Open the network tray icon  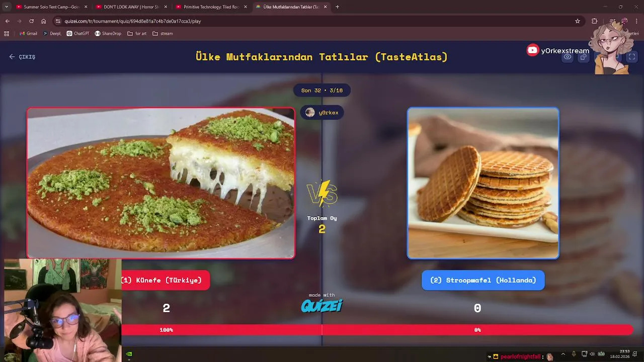click(x=585, y=354)
